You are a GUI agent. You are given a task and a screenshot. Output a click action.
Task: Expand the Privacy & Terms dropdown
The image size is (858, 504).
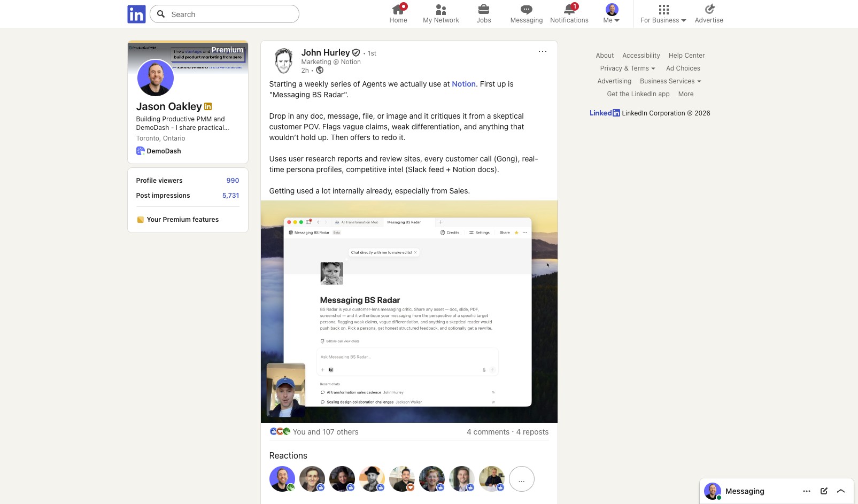[x=628, y=68]
